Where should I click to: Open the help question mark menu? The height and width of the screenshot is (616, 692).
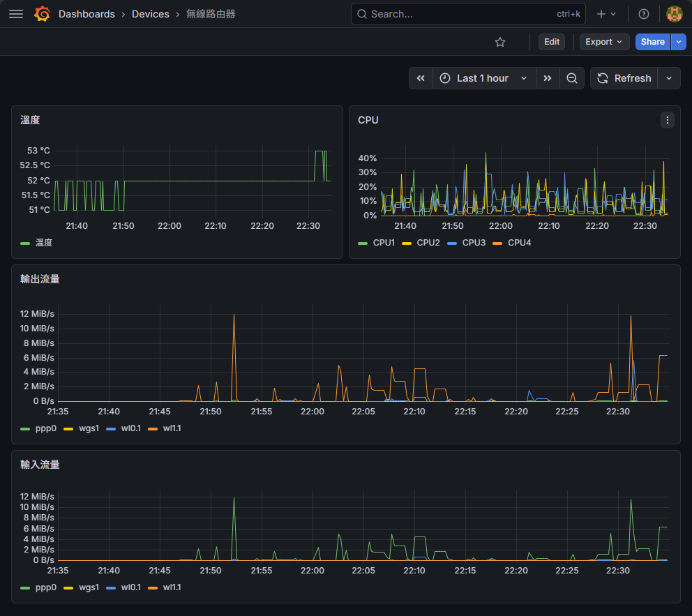click(x=644, y=14)
